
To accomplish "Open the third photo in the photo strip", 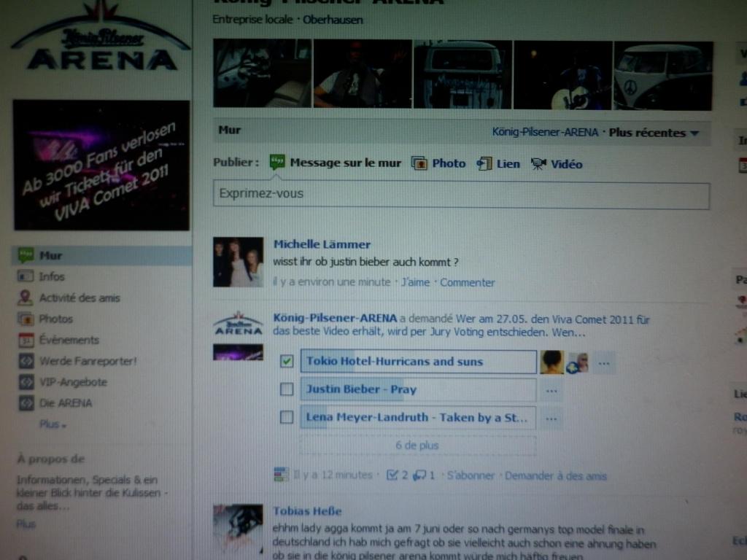I will pyautogui.click(x=463, y=74).
